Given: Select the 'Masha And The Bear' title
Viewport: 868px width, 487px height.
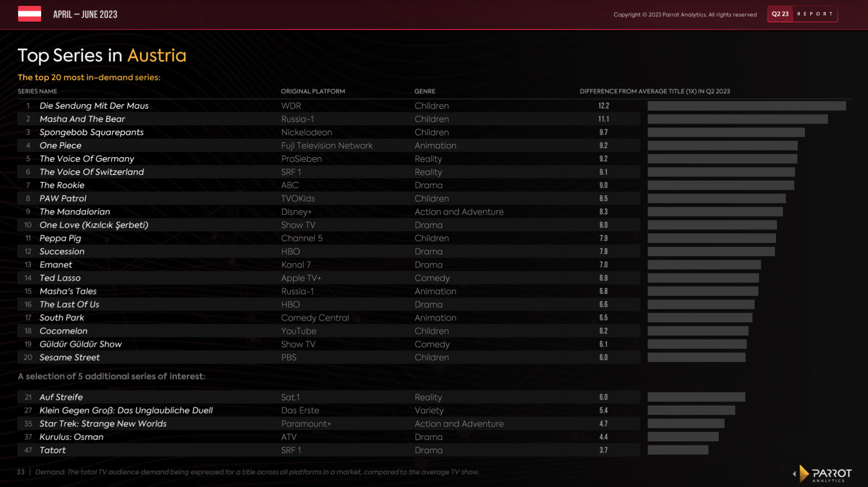Looking at the screenshot, I should point(82,119).
